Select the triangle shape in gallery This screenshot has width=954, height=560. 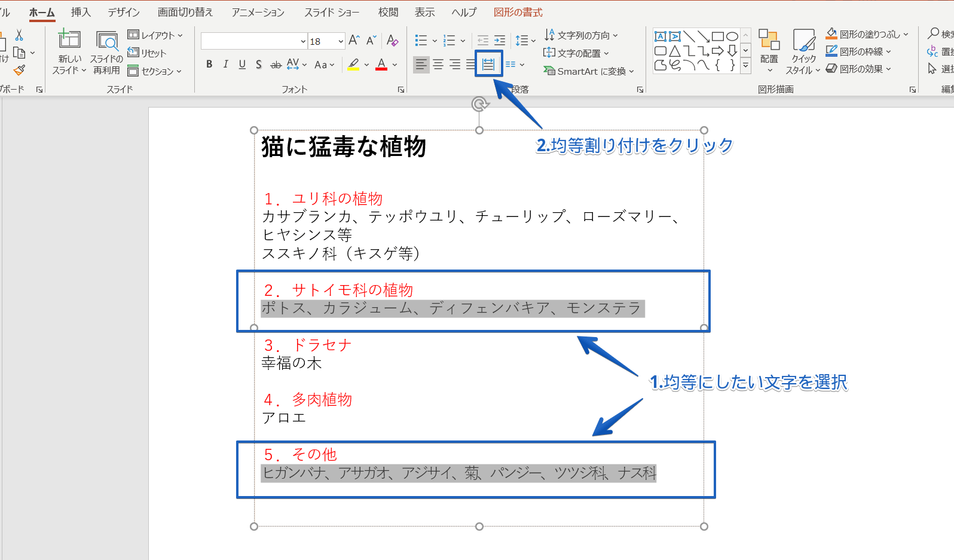click(x=675, y=51)
